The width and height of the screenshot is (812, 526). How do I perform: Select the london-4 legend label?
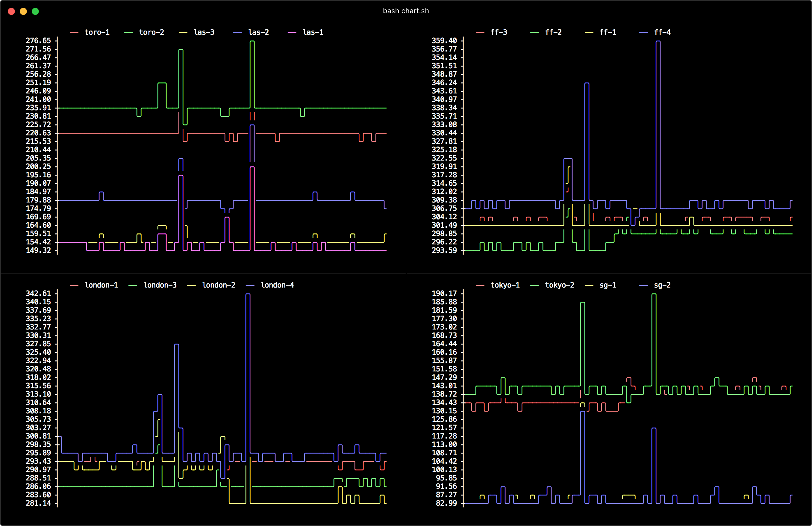click(277, 285)
